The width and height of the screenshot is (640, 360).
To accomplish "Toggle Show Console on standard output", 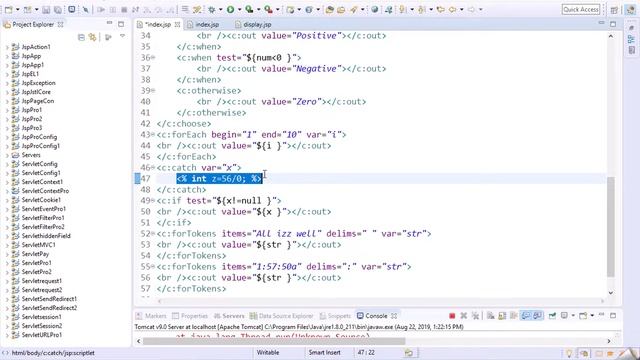I will pyautogui.click(x=526, y=316).
